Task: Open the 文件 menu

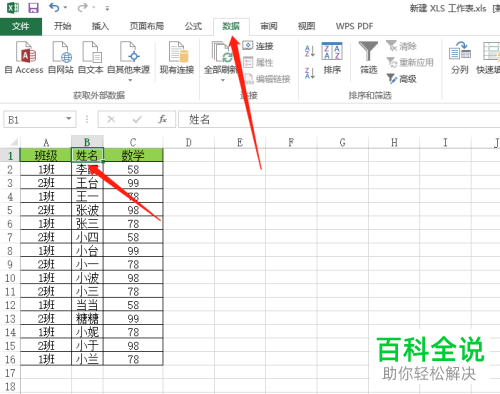Action: click(x=21, y=26)
